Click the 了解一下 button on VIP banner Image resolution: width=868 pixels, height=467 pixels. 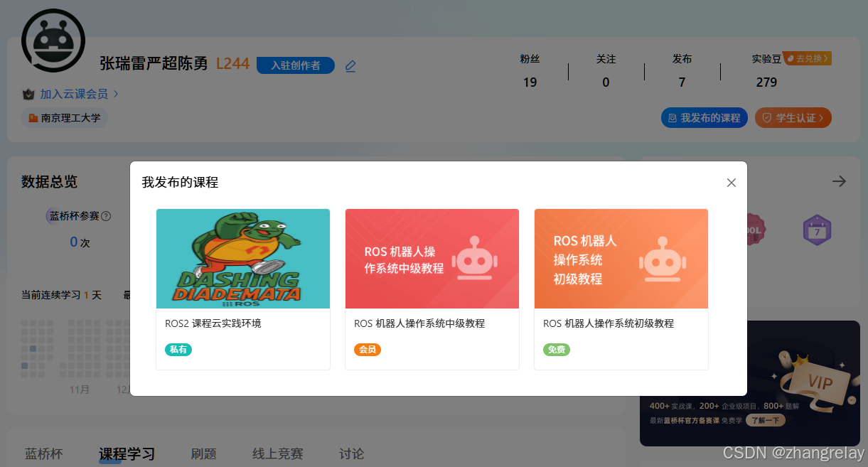(x=766, y=420)
